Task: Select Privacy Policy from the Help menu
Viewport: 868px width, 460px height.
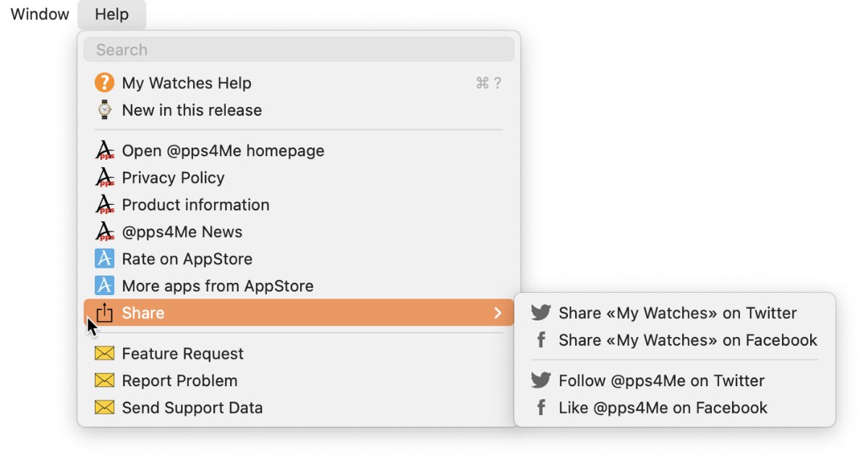Action: 299,178
